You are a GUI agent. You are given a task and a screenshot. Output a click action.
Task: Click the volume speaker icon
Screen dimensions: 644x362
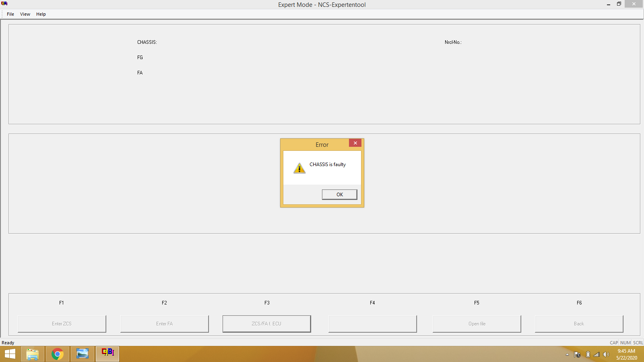[606, 354]
